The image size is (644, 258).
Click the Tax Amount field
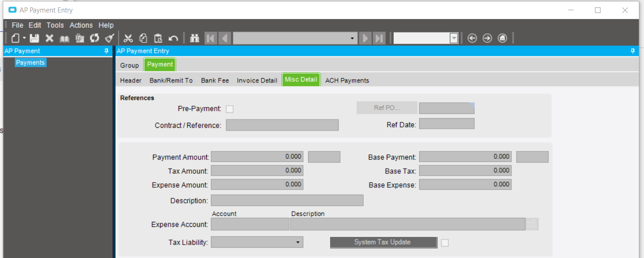(x=257, y=170)
